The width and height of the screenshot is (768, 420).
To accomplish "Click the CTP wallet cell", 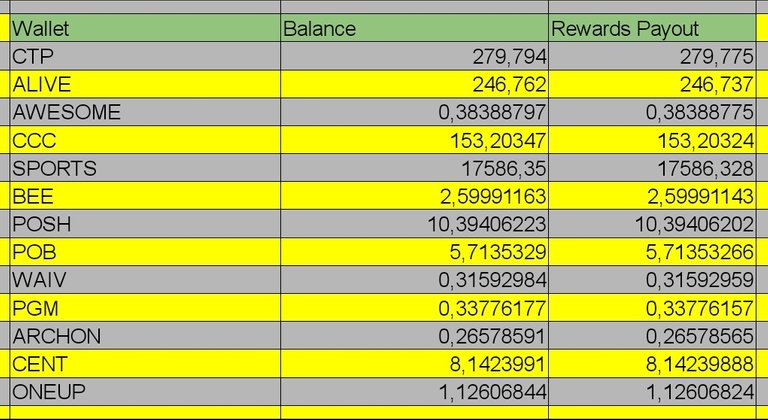I will 145,56.
